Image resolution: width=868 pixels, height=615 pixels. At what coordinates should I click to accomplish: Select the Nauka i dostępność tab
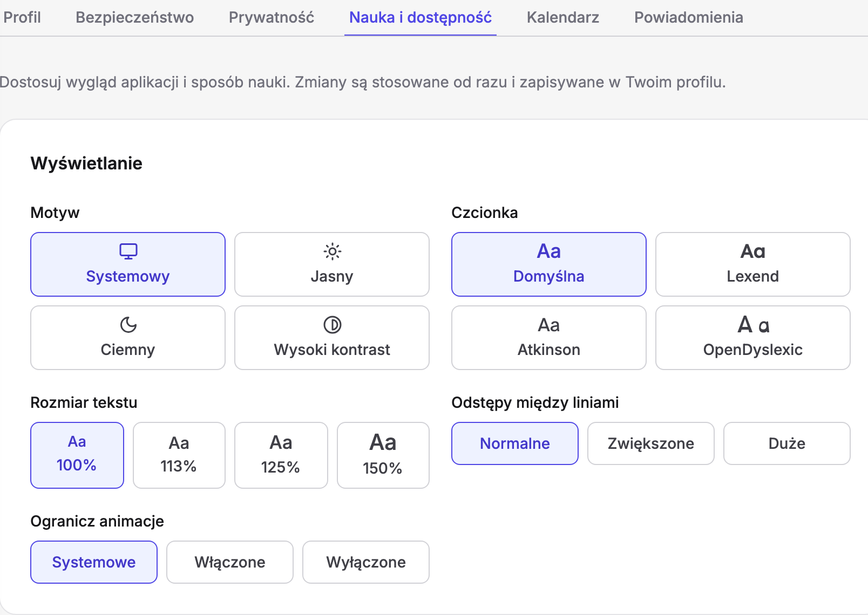[x=421, y=17]
